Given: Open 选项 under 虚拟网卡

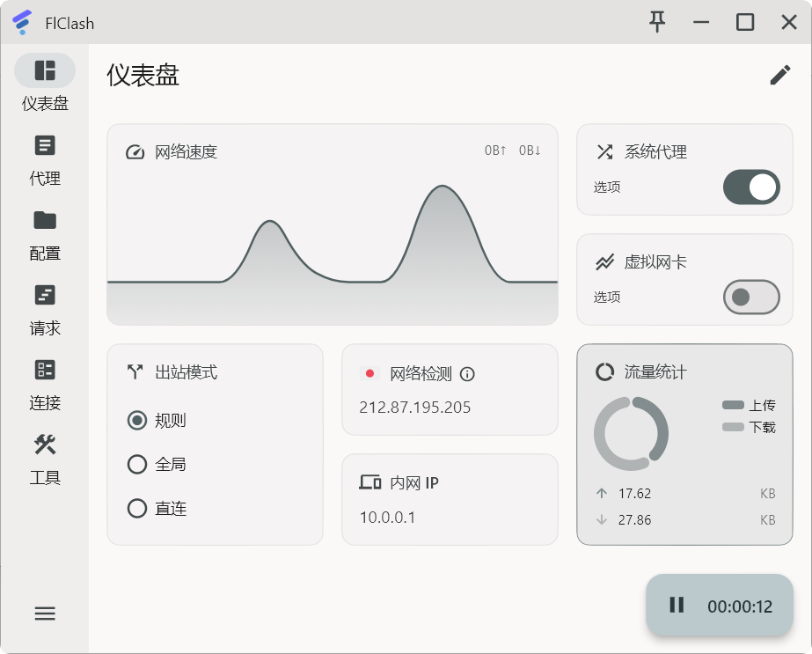Looking at the screenshot, I should point(606,298).
